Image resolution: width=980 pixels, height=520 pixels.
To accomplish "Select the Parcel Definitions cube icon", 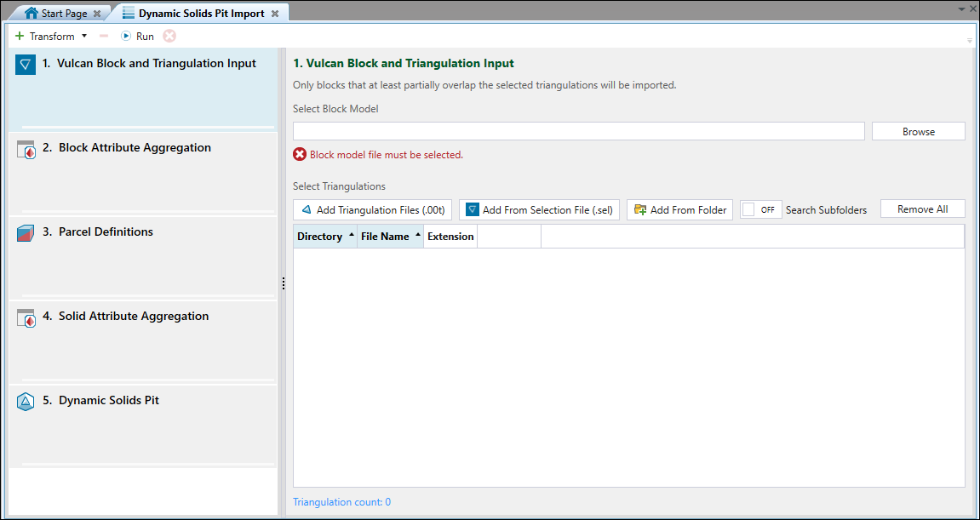I will point(25,233).
